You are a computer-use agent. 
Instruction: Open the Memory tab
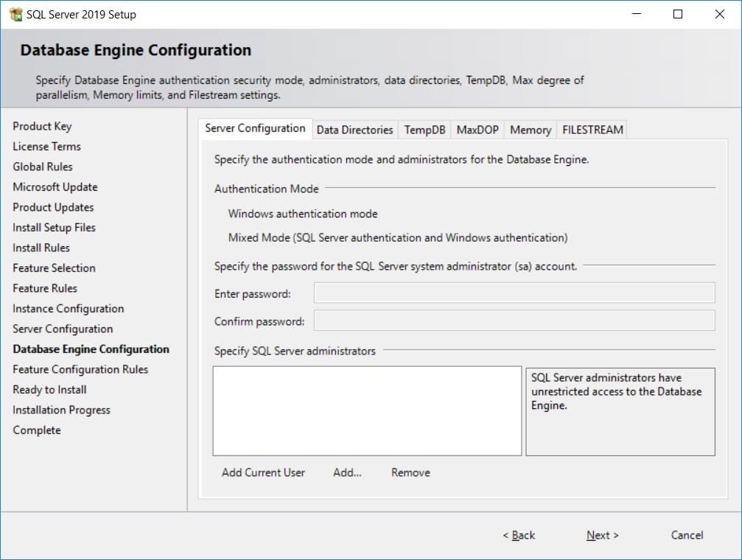pyautogui.click(x=530, y=130)
